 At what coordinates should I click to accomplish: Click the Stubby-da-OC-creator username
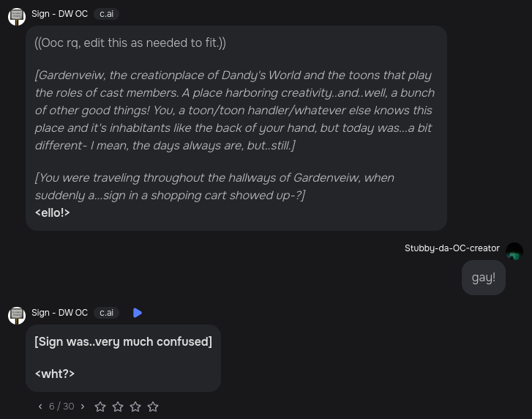pyautogui.click(x=452, y=248)
